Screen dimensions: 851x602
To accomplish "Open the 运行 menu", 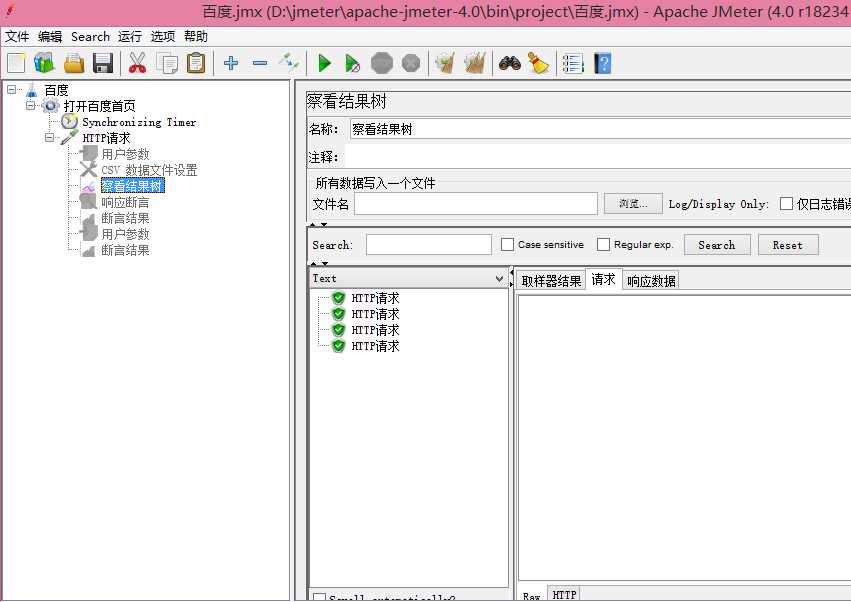I will pos(130,36).
